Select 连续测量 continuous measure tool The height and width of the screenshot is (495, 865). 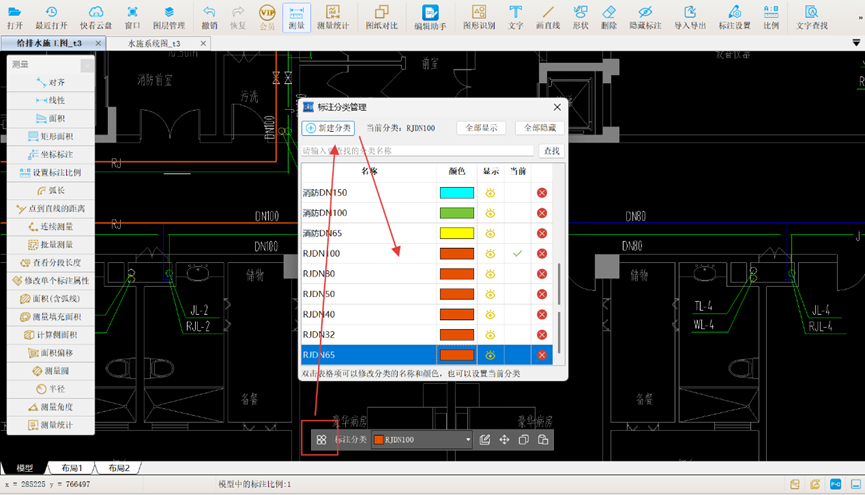pyautogui.click(x=50, y=227)
